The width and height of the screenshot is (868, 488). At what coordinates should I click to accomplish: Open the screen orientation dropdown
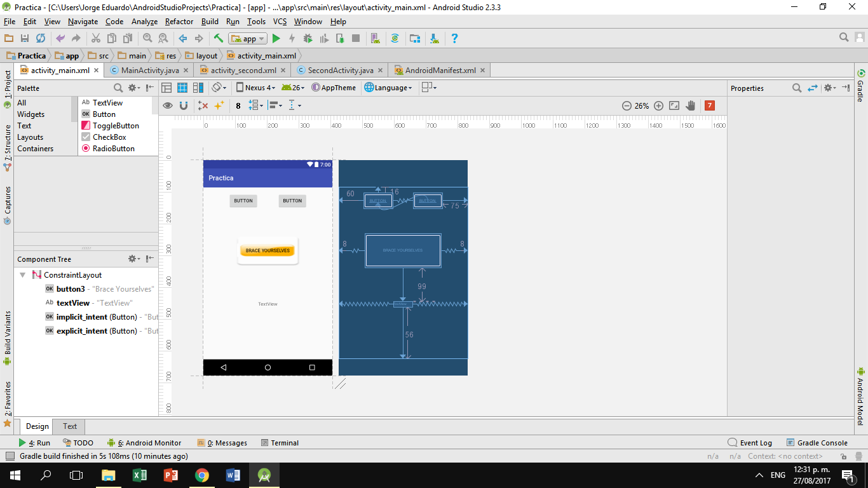[219, 88]
